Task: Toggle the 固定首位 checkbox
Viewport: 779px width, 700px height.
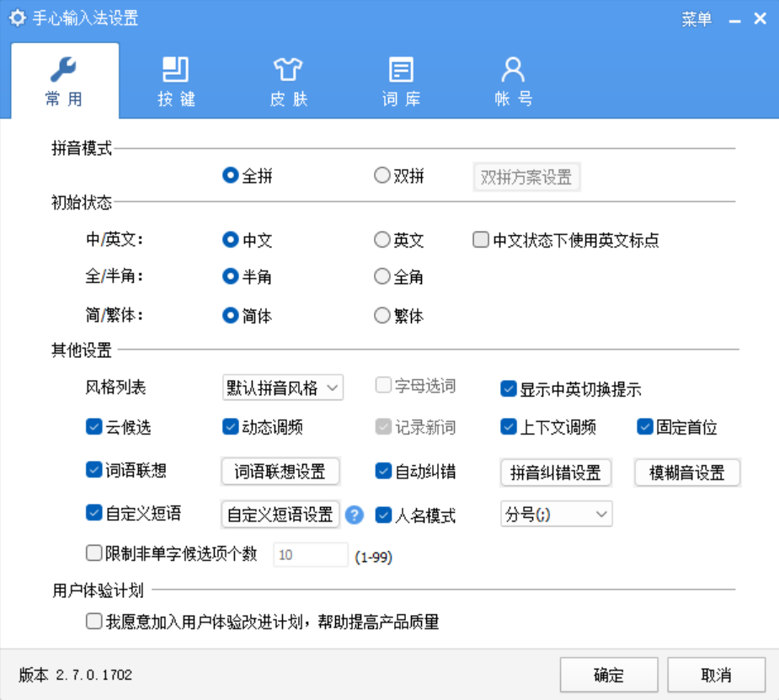Action: [677, 427]
